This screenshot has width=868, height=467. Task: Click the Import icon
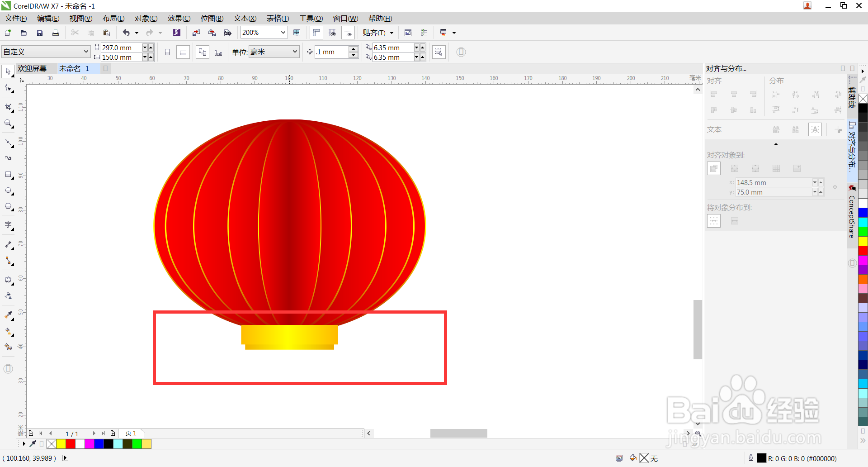[196, 33]
